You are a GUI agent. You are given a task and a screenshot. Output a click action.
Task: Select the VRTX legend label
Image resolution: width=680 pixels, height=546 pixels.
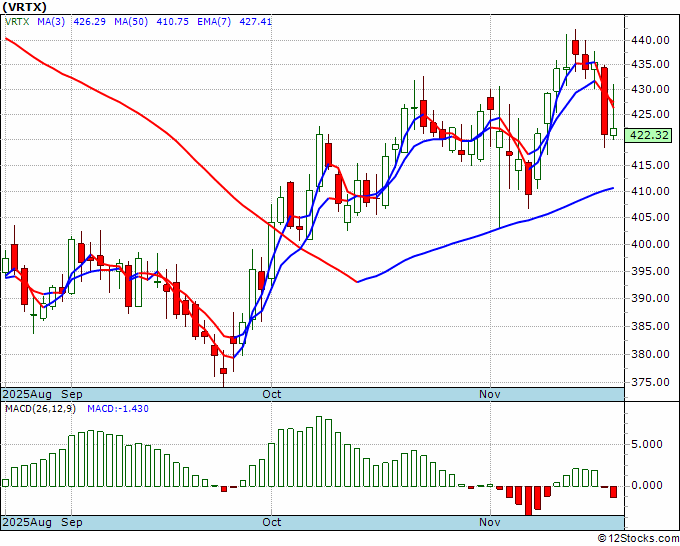pos(17,21)
